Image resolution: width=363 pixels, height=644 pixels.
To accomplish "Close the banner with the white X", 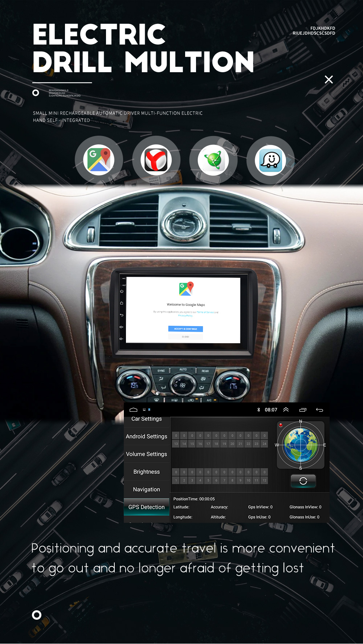I will click(329, 79).
